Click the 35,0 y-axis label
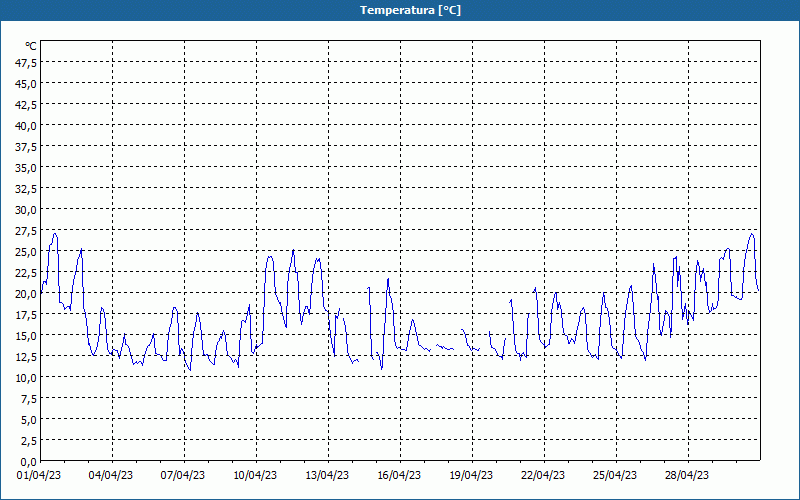Image resolution: width=800 pixels, height=500 pixels. pyautogui.click(x=27, y=168)
